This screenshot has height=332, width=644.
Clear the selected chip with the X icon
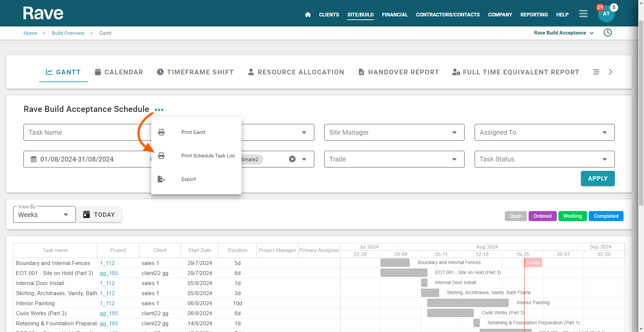(x=292, y=159)
